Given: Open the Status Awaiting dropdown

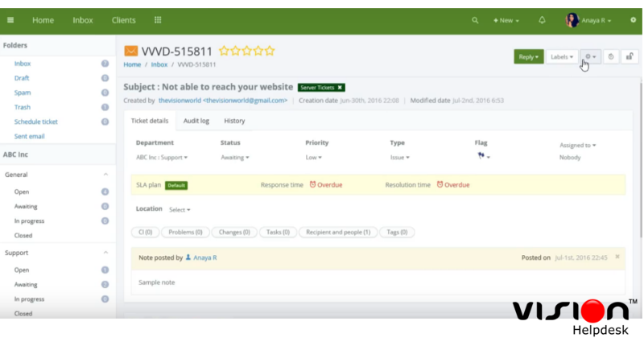Looking at the screenshot, I should point(234,158).
